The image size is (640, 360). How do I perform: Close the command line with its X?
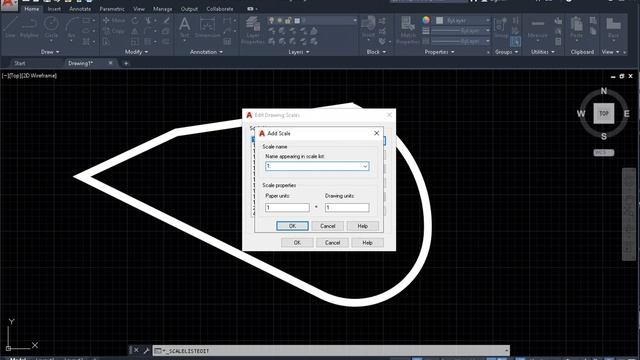(136, 350)
